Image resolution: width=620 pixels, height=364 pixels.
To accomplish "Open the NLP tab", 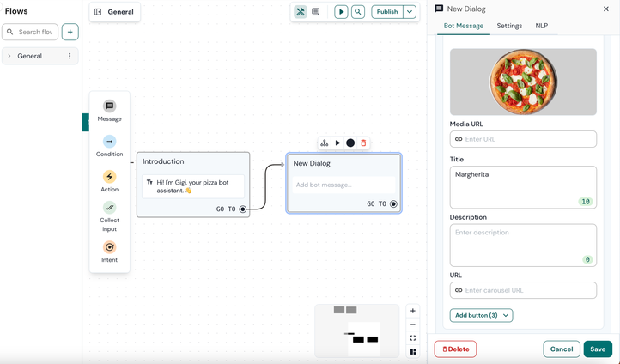I will [x=542, y=26].
